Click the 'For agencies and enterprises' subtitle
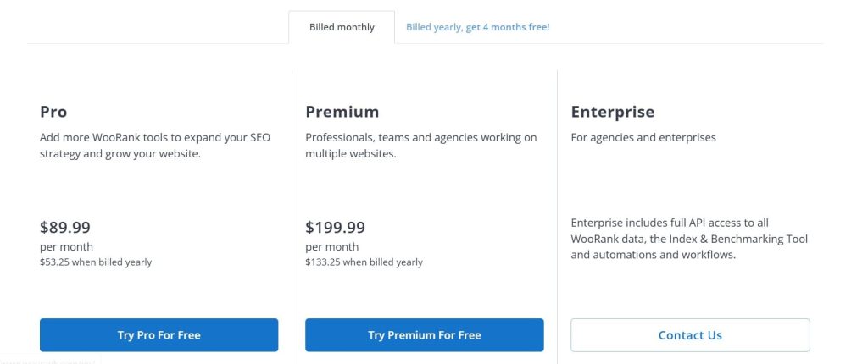 click(x=643, y=137)
